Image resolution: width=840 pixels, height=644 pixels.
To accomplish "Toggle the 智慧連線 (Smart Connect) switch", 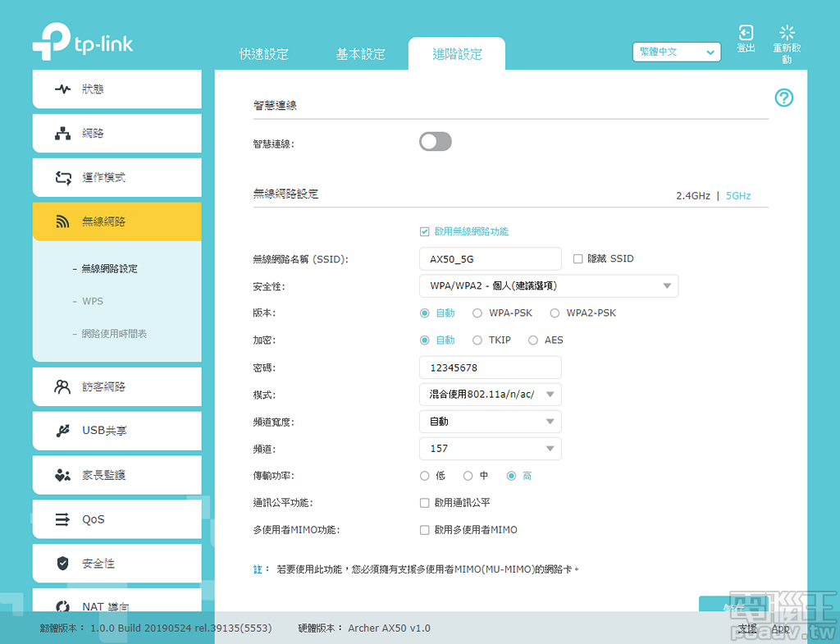I will (x=435, y=141).
